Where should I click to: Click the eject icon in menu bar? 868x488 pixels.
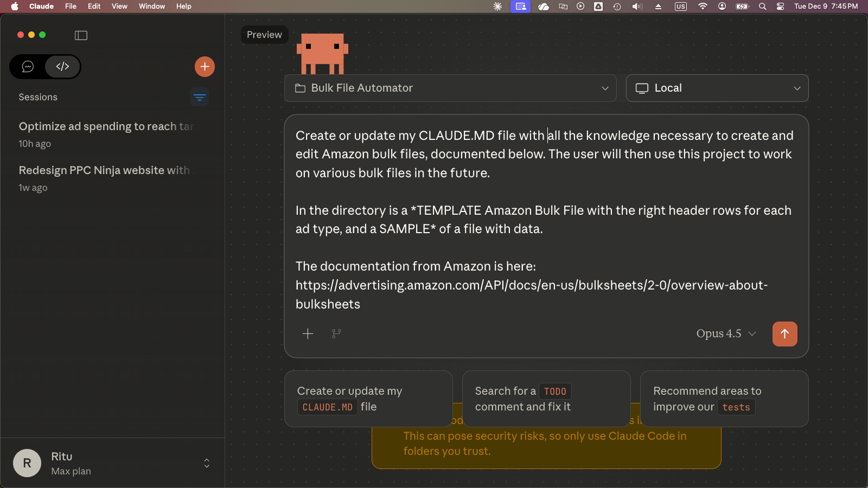658,7
